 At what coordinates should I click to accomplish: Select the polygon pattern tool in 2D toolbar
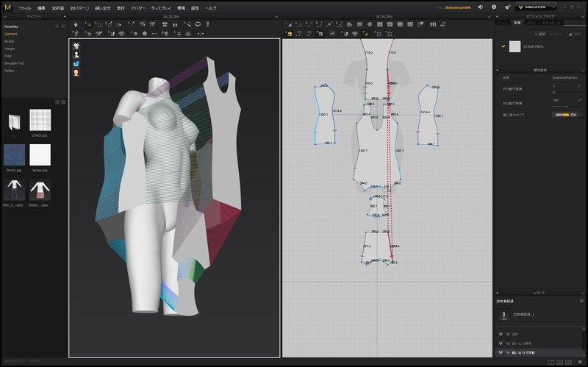(x=350, y=24)
